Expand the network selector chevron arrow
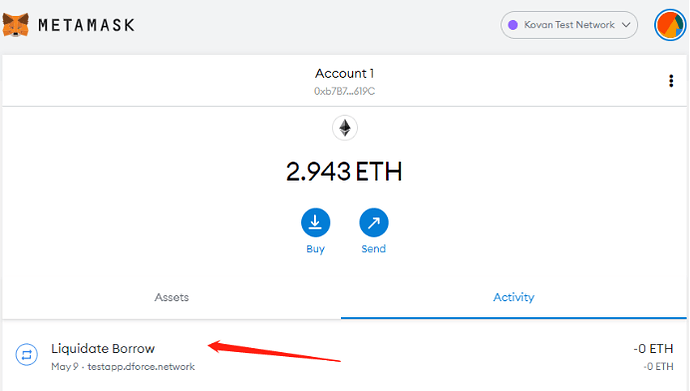This screenshot has height=391, width=690. [x=626, y=25]
